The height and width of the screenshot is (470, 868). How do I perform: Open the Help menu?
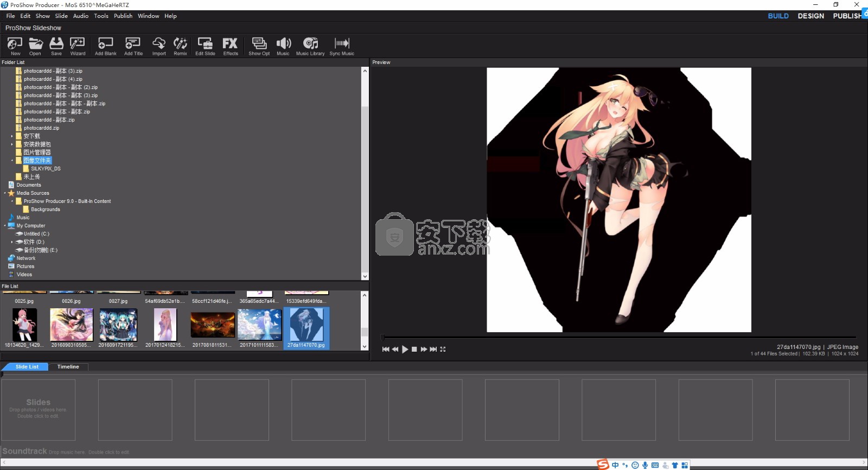tap(170, 16)
